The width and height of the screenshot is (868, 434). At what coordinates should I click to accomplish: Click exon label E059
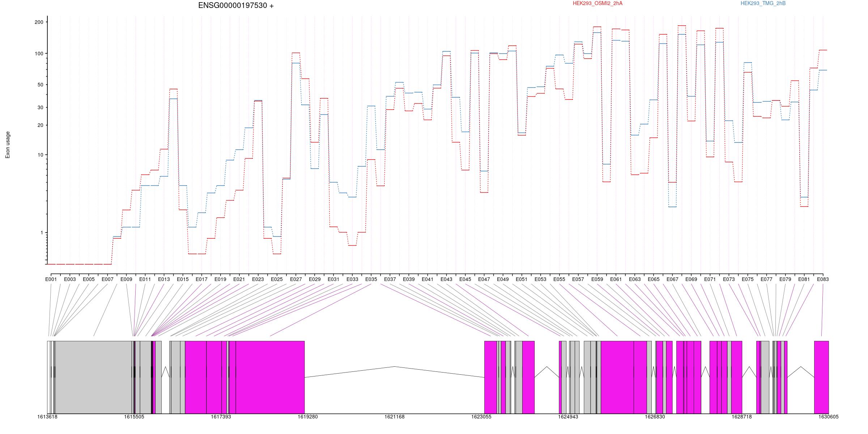597,279
